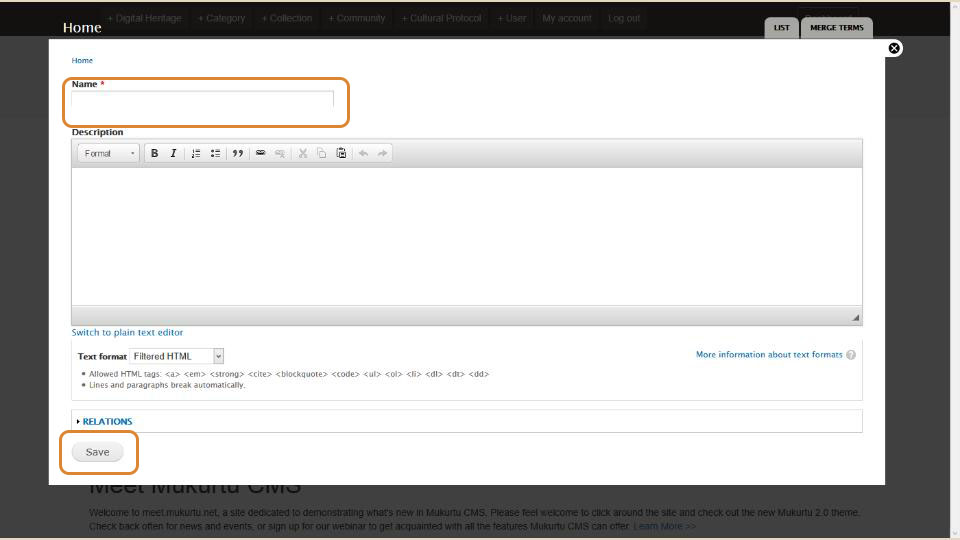
Task: Insert numbered list in editor
Action: tap(196, 153)
